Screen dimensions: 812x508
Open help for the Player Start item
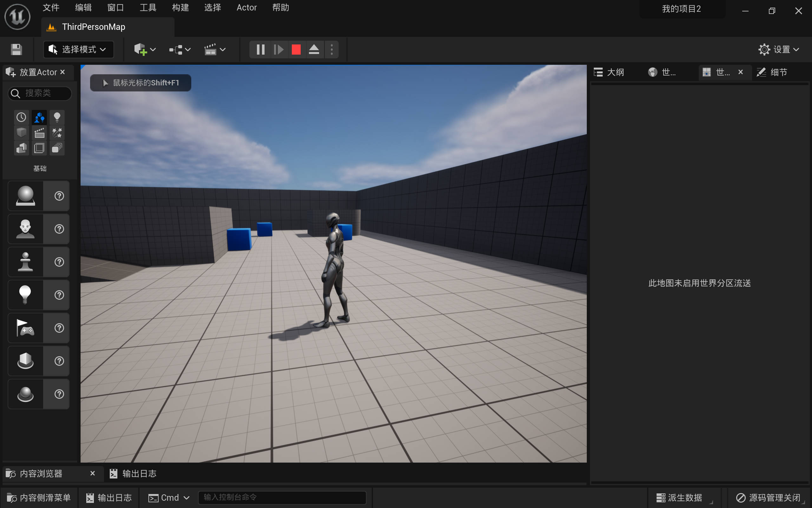pyautogui.click(x=59, y=328)
